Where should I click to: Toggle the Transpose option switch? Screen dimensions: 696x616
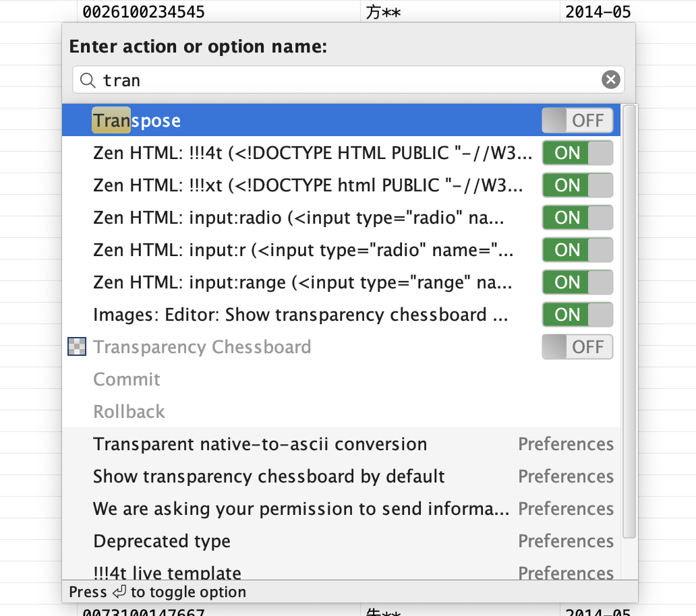pos(577,121)
